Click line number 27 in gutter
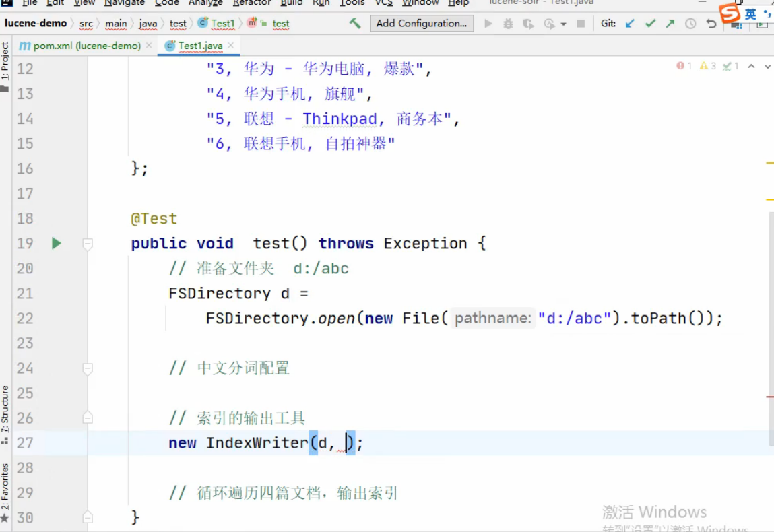 25,443
